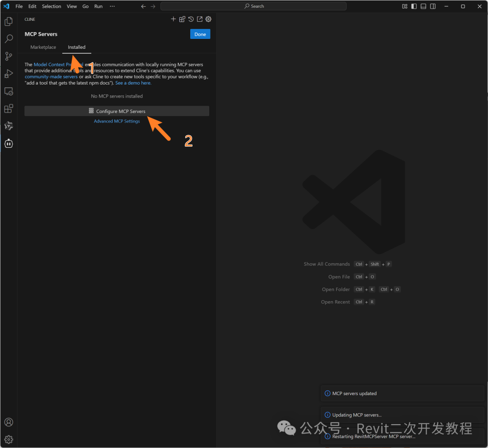Screen dimensions: 488x448
Task: Open the Selection menu
Action: pyautogui.click(x=52, y=6)
